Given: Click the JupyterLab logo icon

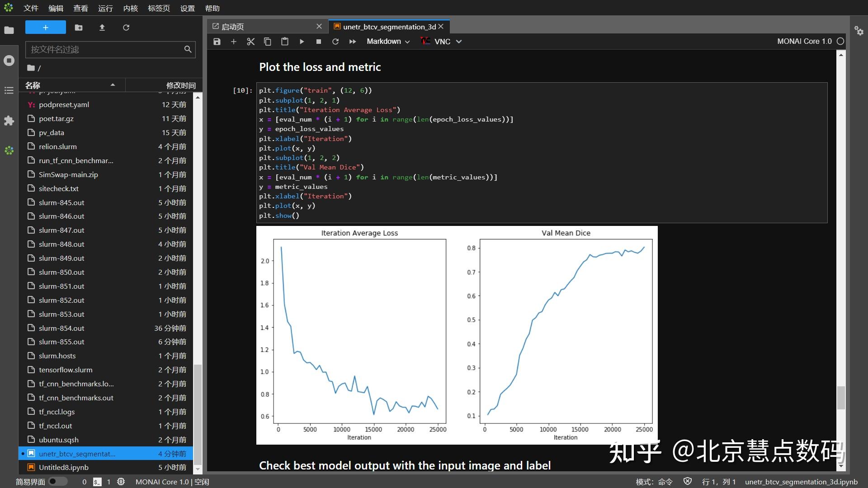Looking at the screenshot, I should [9, 8].
